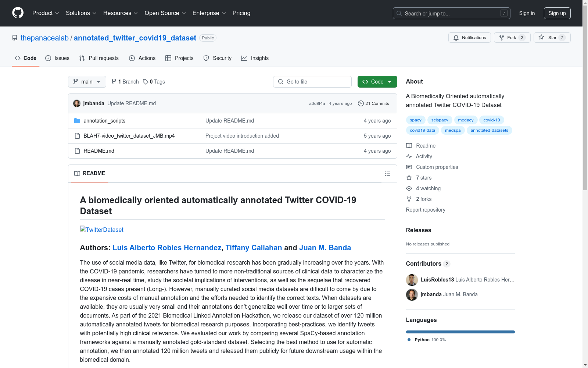Screen dimensions: 588x368
Task: Switch to the Actions tab
Action: (x=142, y=58)
